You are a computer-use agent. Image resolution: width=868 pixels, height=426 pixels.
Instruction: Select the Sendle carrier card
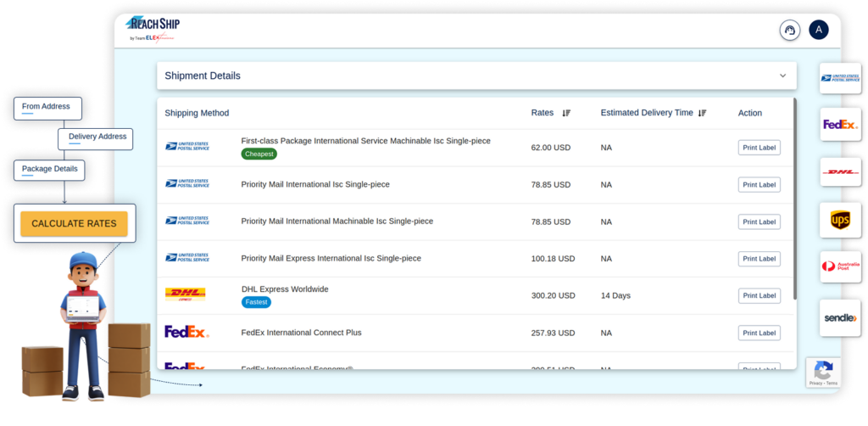[x=840, y=318]
